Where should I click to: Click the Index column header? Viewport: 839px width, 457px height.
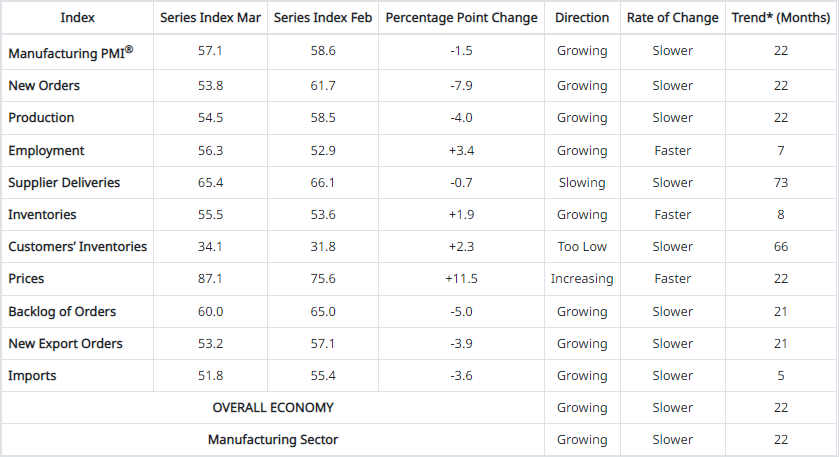click(78, 18)
